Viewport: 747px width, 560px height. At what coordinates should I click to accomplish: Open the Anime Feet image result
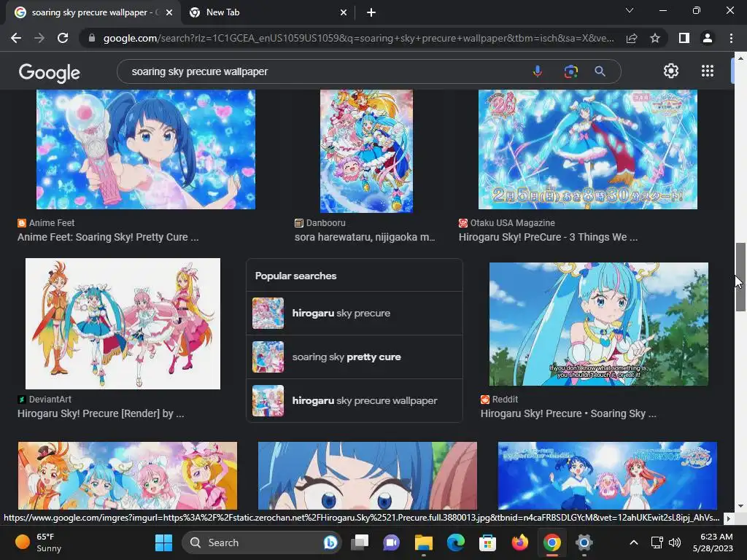click(146, 149)
